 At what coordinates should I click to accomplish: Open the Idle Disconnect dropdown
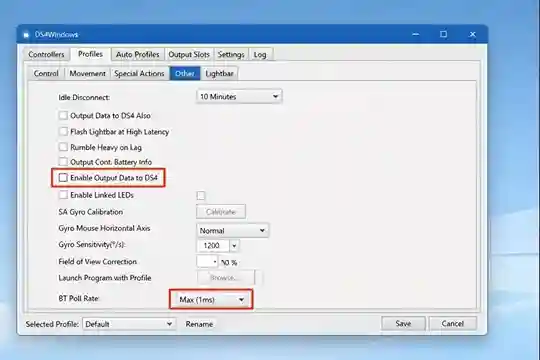(239, 96)
